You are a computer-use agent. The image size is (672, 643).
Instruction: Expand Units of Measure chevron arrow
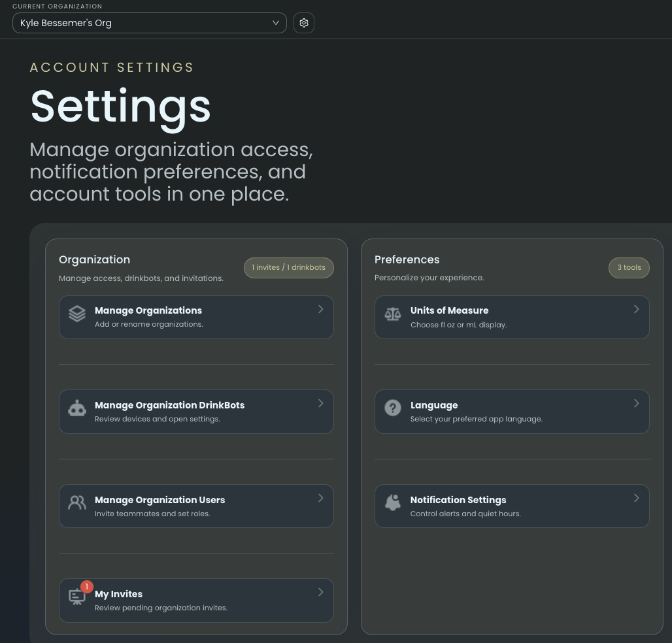[x=636, y=309]
